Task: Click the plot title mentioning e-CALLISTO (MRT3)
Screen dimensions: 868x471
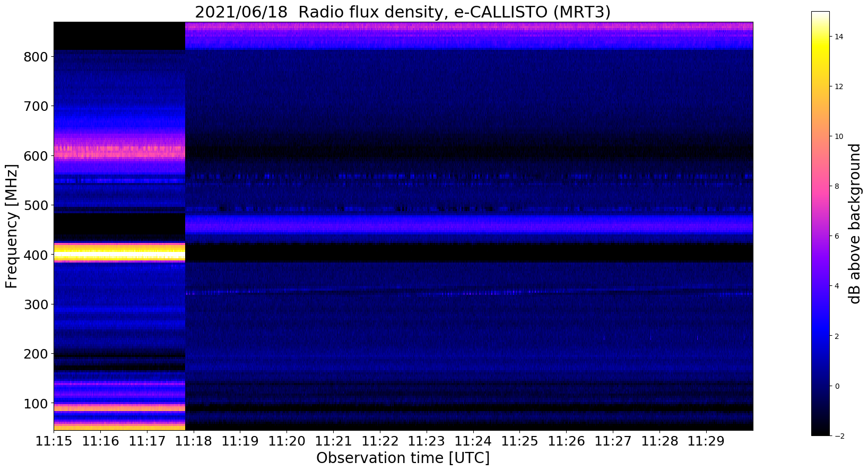Action: (403, 12)
